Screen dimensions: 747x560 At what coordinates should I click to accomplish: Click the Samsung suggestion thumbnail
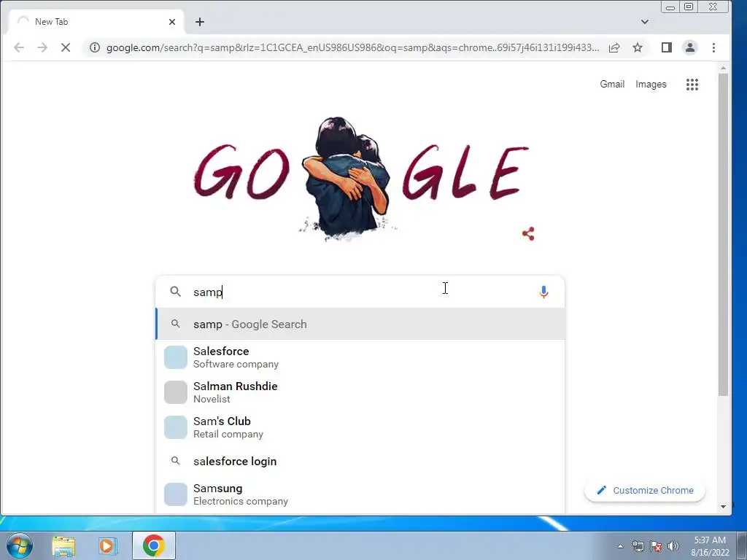click(x=176, y=494)
